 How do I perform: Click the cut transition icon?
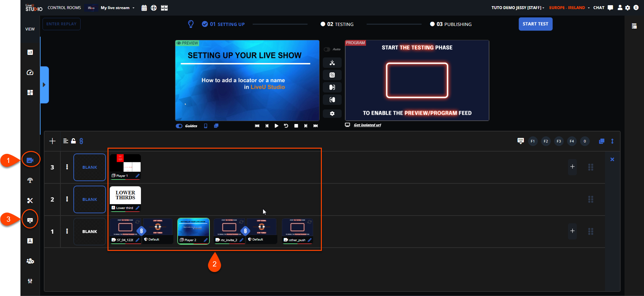coord(332,63)
